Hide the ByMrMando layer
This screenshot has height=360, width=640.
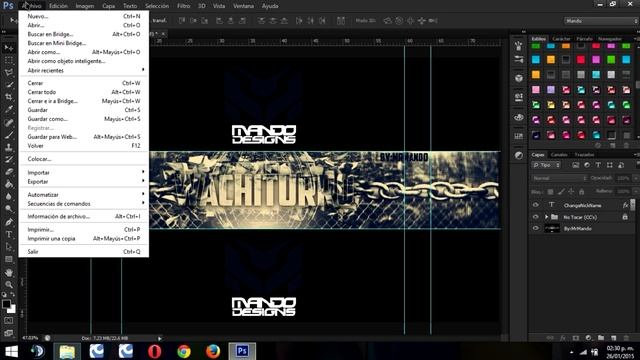[536, 229]
